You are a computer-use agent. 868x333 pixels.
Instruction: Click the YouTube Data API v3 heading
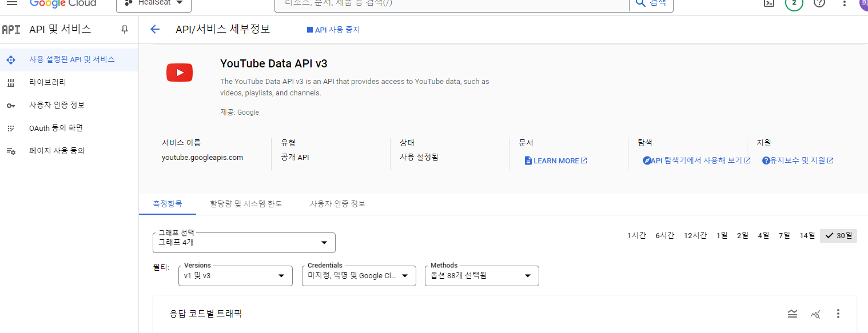[274, 63]
